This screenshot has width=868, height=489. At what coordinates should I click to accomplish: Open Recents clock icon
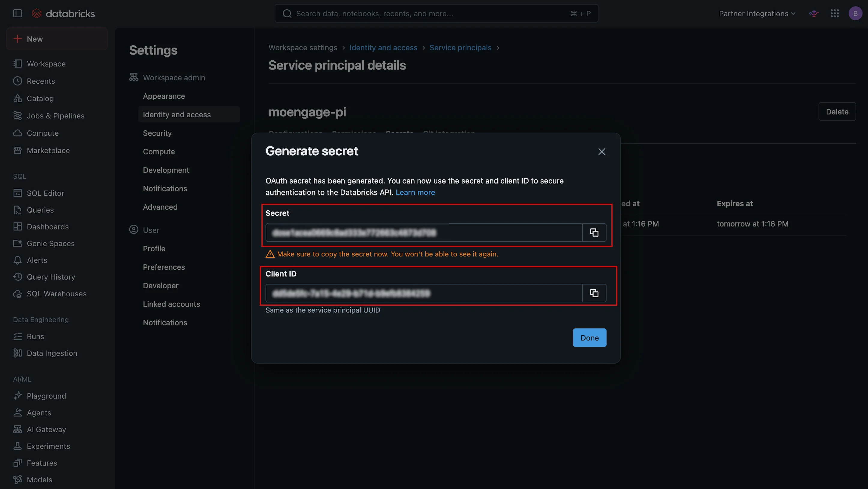click(x=17, y=81)
